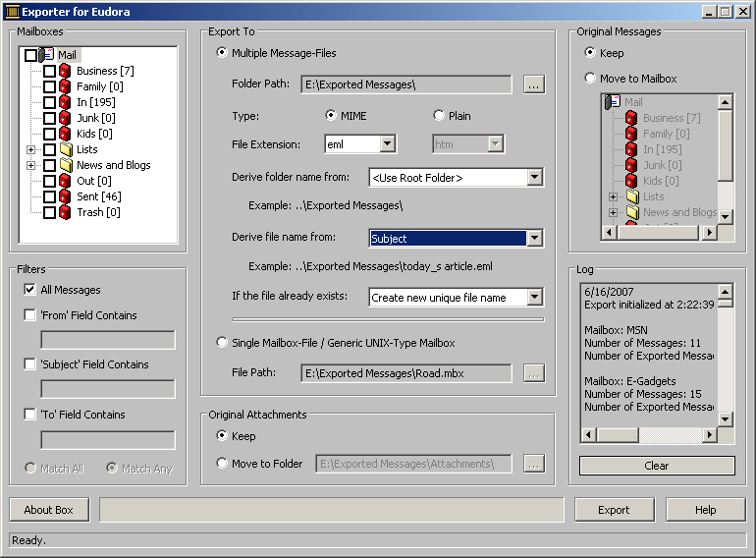The height and width of the screenshot is (558, 756).
Task: Click the News and Blogs folder icon
Action: click(66, 165)
